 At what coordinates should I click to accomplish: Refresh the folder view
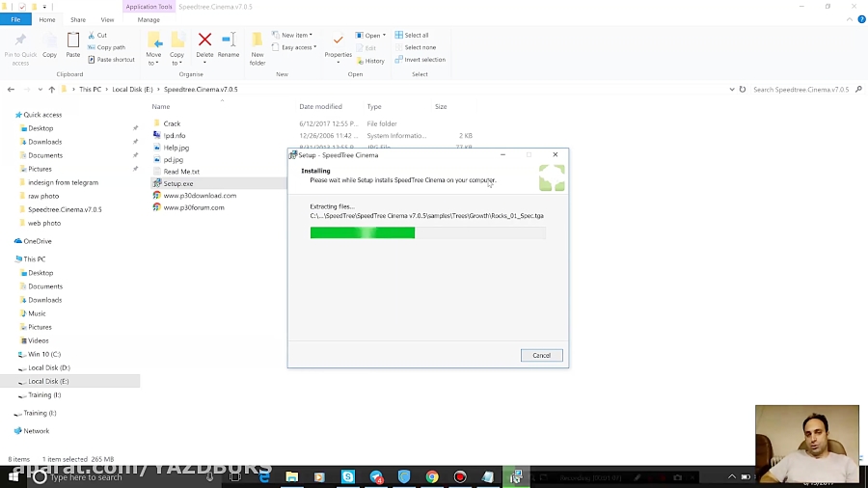pyautogui.click(x=743, y=89)
